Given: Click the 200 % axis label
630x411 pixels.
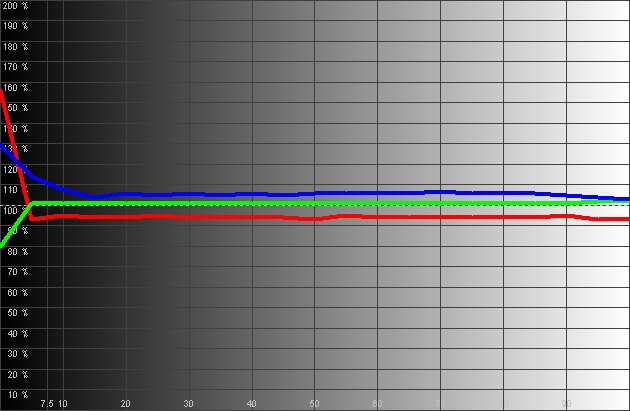Looking at the screenshot, I should [x=16, y=6].
